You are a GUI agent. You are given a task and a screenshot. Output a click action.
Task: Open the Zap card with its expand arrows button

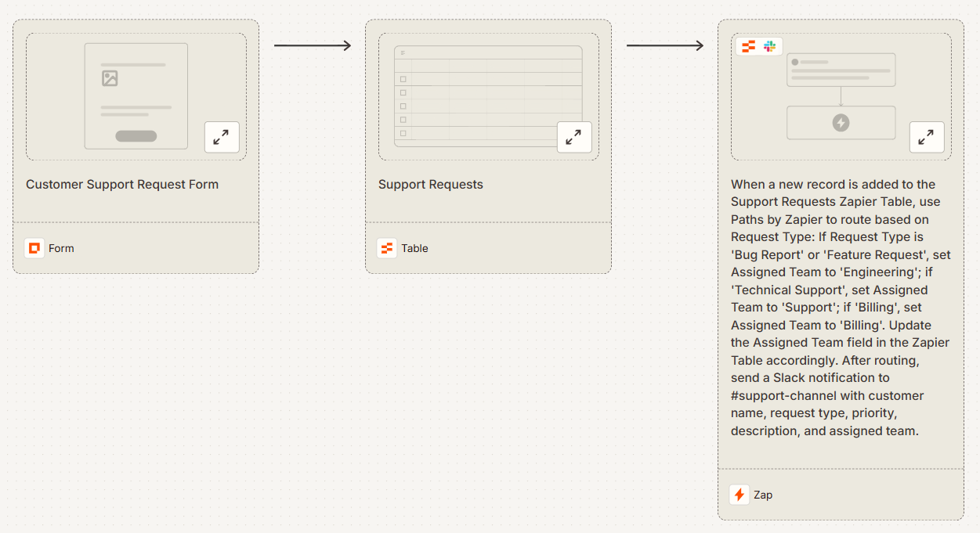[927, 137]
